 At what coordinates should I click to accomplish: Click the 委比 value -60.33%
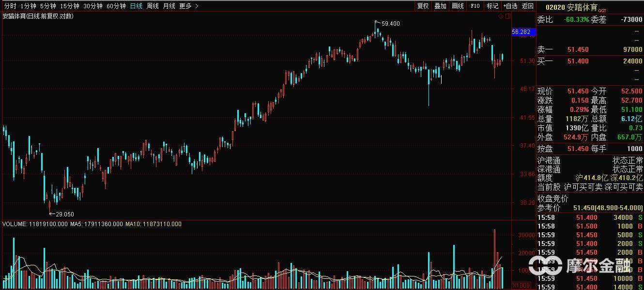[576, 20]
